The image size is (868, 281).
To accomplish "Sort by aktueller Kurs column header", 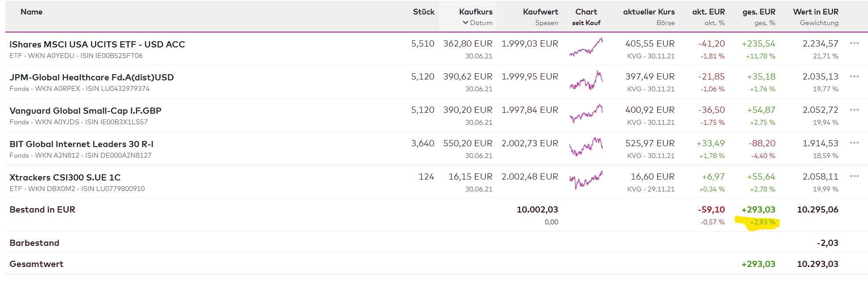I will [x=648, y=12].
